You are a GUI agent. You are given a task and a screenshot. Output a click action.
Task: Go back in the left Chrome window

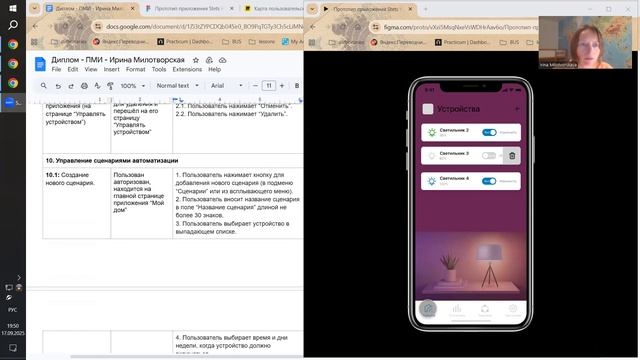[36, 27]
